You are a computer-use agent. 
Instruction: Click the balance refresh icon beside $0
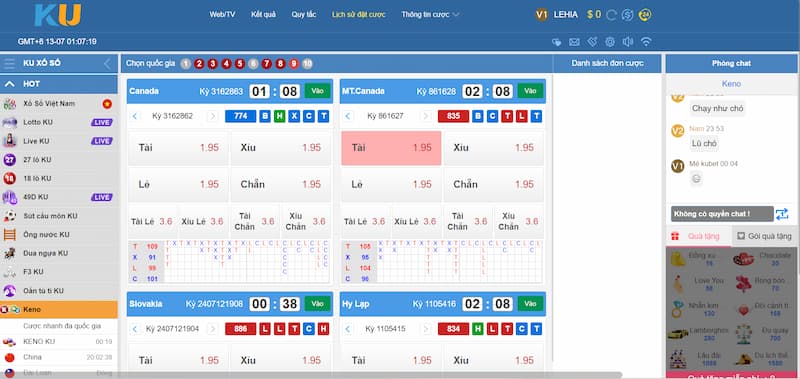(611, 15)
